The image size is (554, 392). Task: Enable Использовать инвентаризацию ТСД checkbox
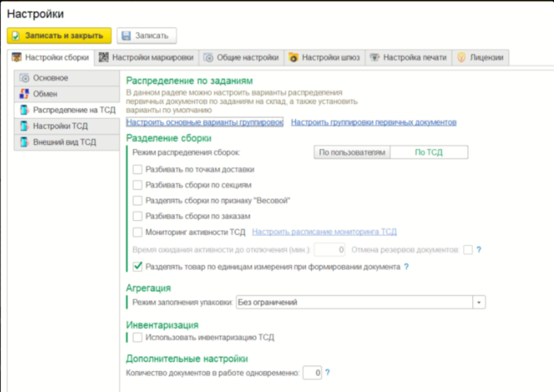[138, 337]
